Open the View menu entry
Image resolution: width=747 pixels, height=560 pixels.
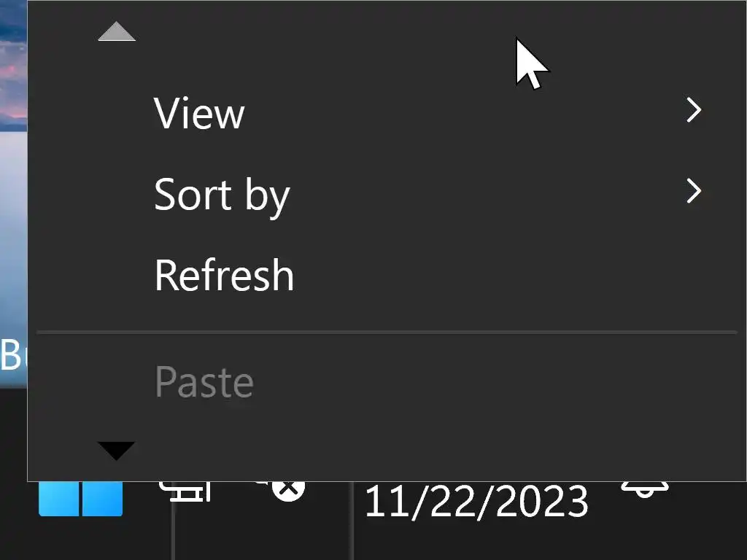[199, 113]
